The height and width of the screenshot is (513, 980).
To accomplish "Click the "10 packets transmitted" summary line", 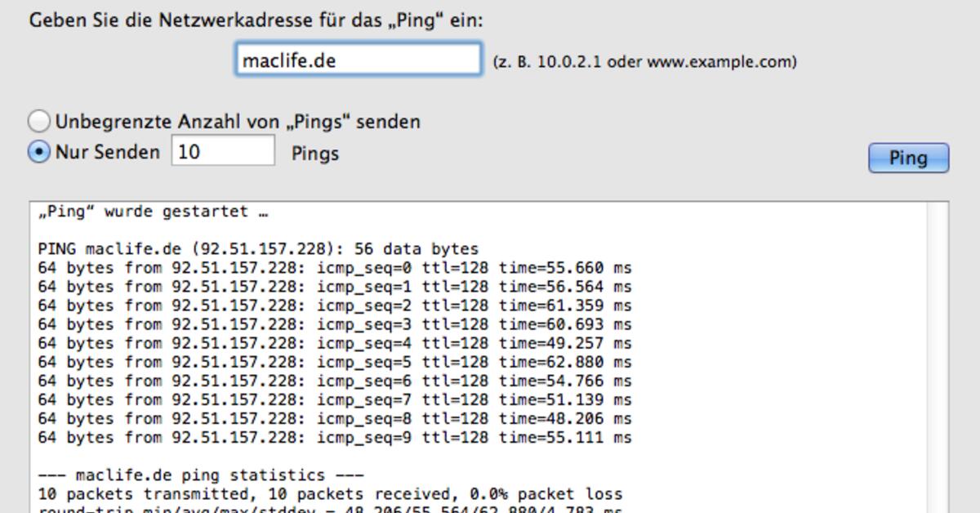I will (x=330, y=494).
